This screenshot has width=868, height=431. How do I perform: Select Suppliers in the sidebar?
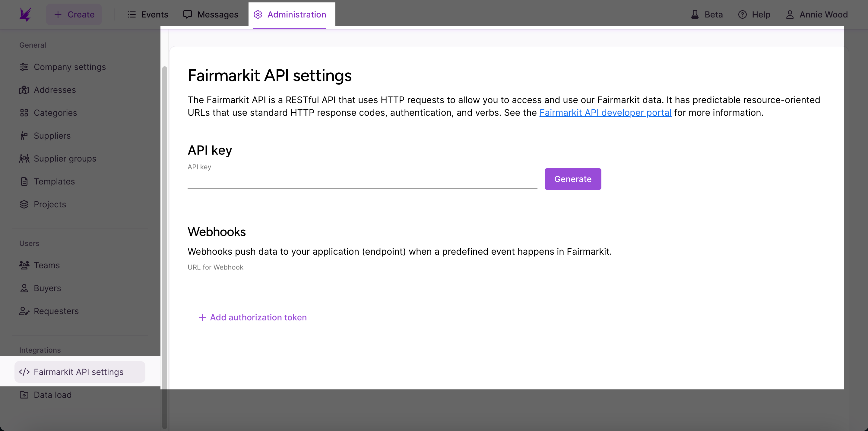point(52,135)
